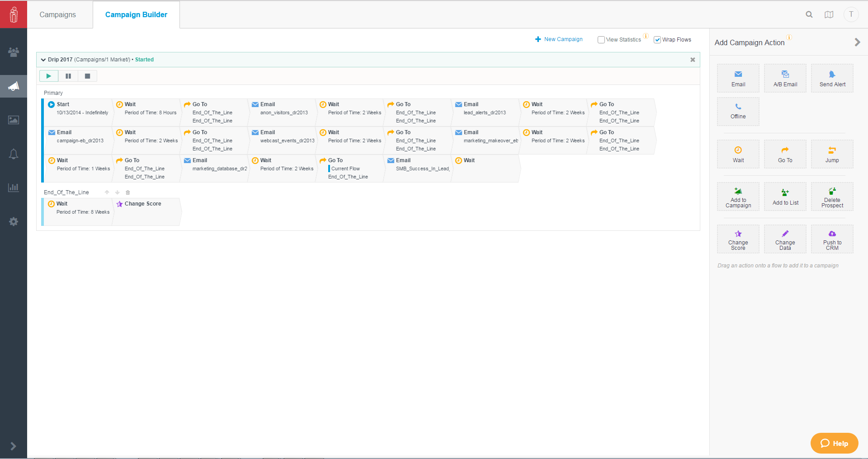This screenshot has width=868, height=459.
Task: Close the Drip 2017 campaign panel
Action: [693, 60]
